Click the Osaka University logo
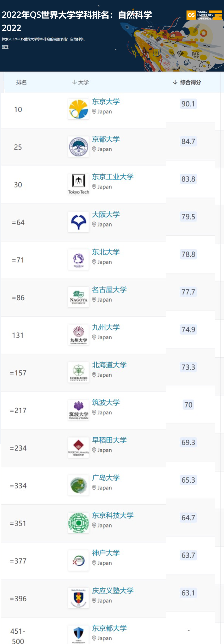The height and width of the screenshot is (644, 224). (x=78, y=222)
